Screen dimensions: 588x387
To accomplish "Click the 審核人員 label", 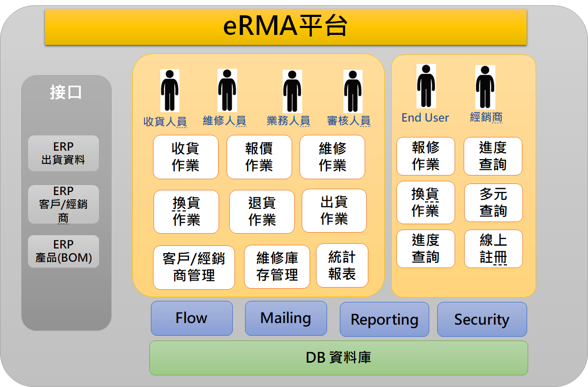I will click(349, 121).
